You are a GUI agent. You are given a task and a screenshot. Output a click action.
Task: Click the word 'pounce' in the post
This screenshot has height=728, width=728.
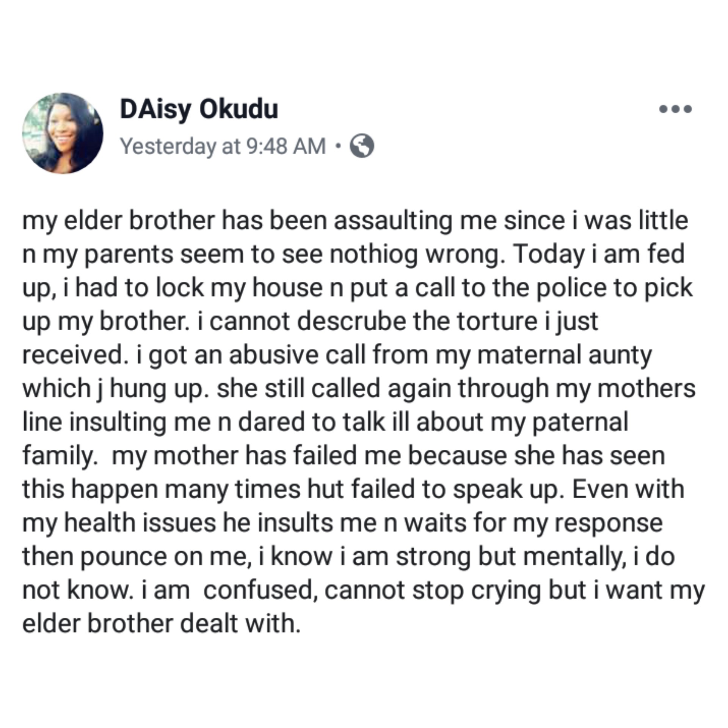point(123,556)
